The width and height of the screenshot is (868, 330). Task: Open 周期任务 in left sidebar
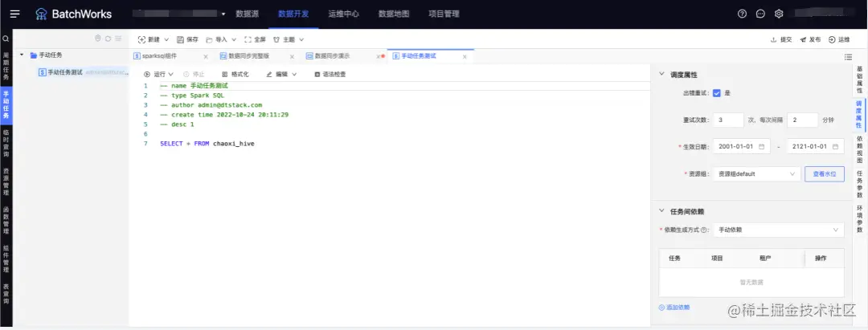point(6,67)
